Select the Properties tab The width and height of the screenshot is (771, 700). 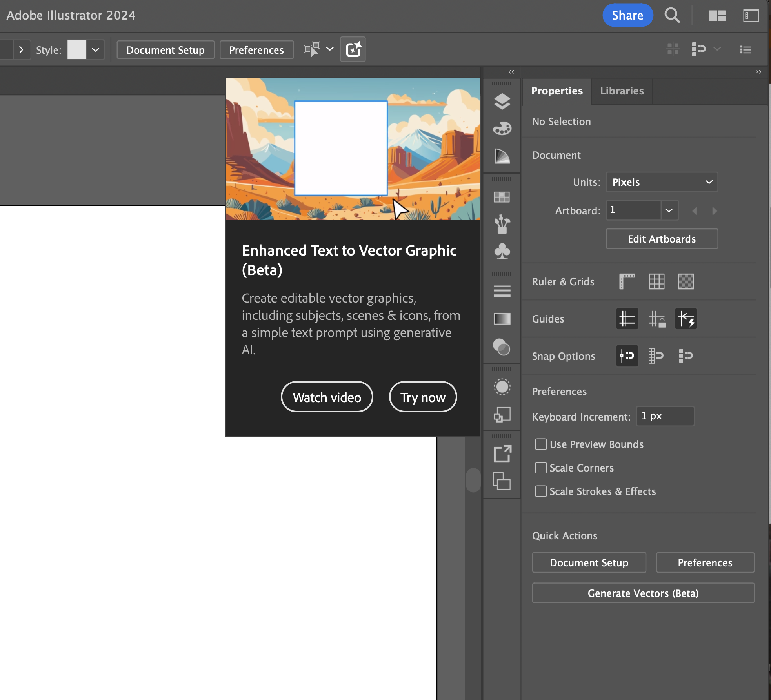coord(557,91)
